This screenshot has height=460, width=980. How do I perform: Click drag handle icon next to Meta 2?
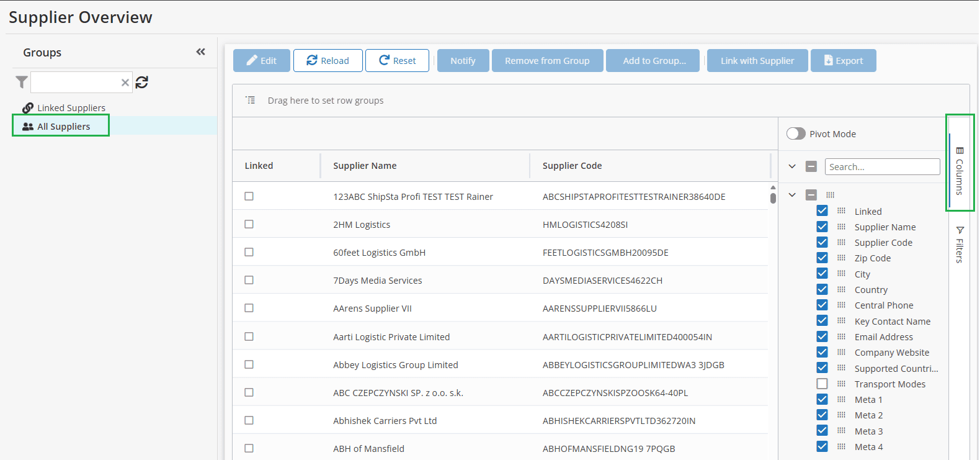pos(841,415)
